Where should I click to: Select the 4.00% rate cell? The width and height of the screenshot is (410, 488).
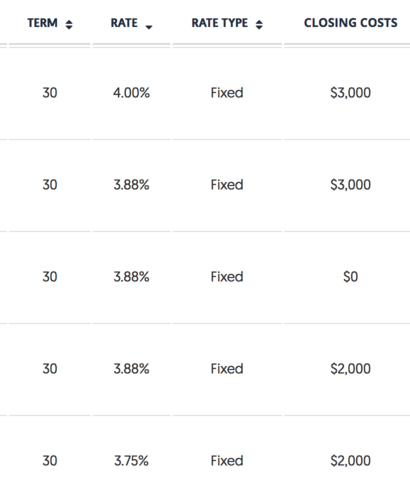pos(131,93)
